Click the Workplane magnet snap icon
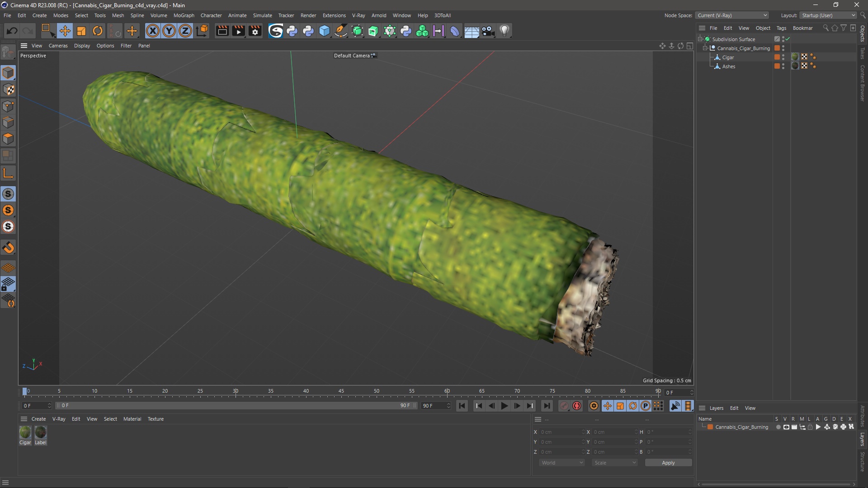 click(8, 248)
